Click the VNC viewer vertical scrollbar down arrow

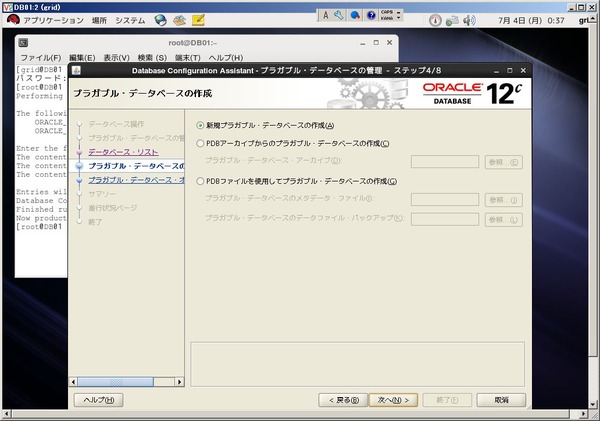tap(593, 405)
